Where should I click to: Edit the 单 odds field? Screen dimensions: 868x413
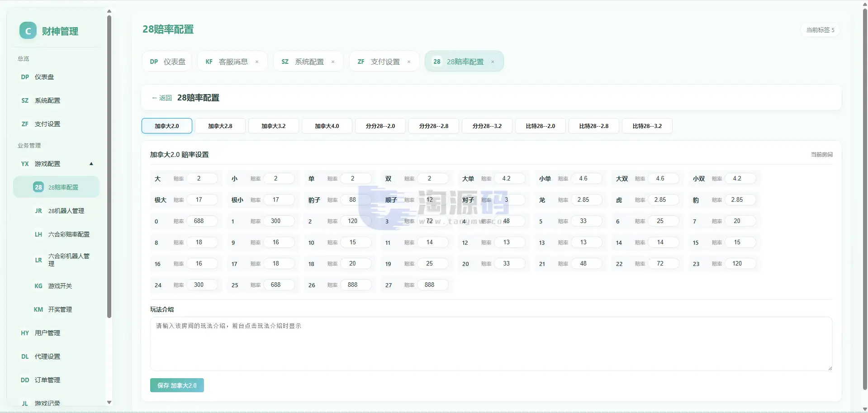(x=356, y=179)
